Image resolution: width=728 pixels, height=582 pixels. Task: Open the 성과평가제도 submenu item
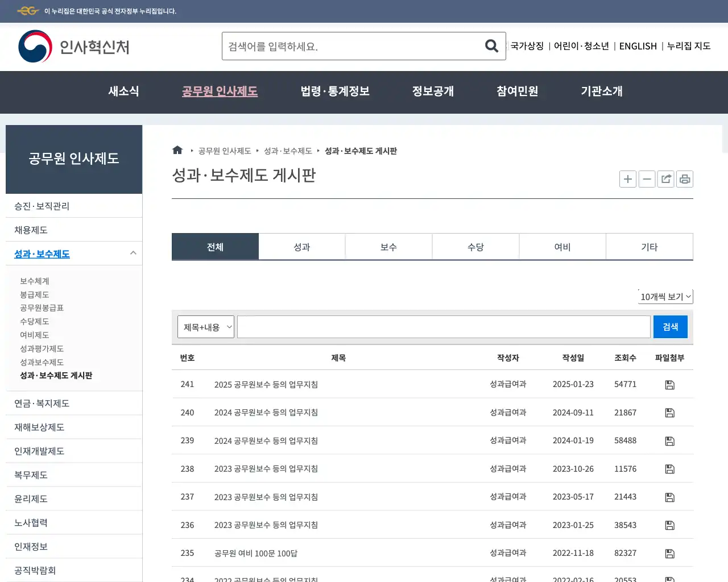click(42, 348)
